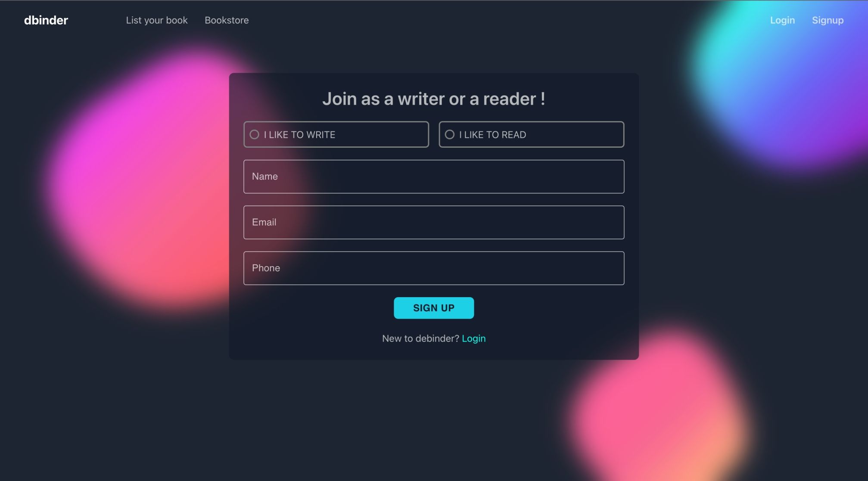
Task: Click the Email input field
Action: 433,221
